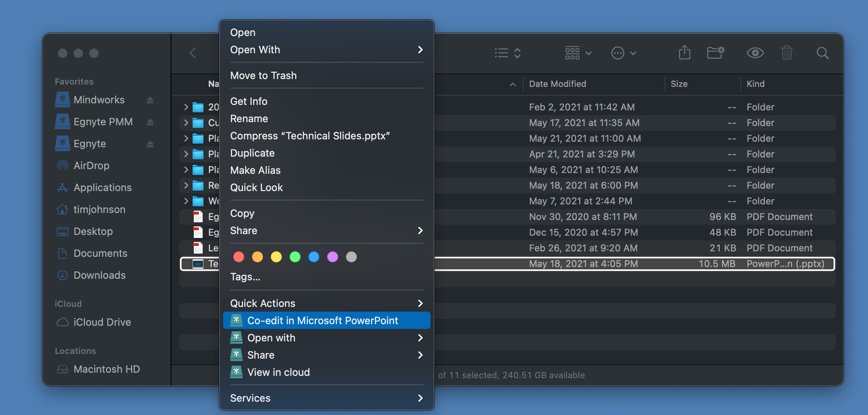Screen dimensions: 868x415
Task: Toggle sort order on name column arrow
Action: [513, 84]
